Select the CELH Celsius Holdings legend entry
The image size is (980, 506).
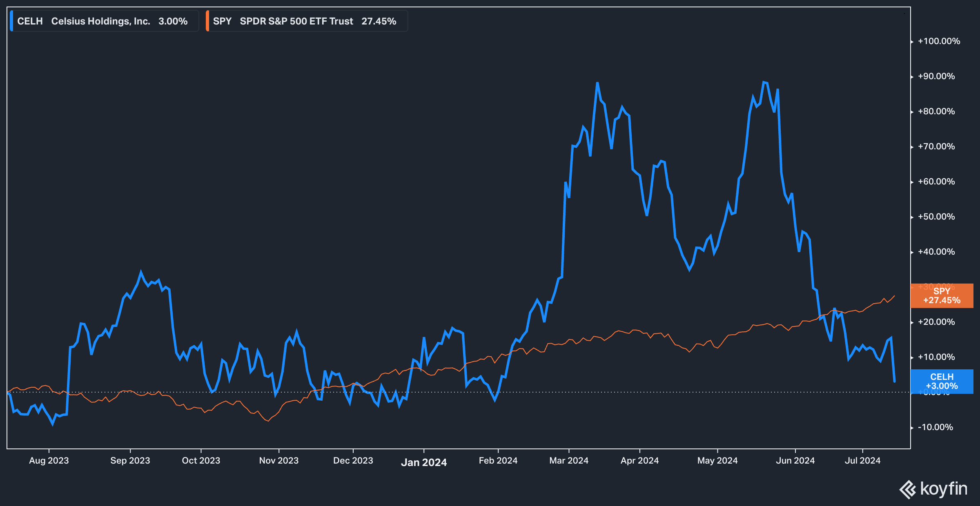click(x=104, y=21)
